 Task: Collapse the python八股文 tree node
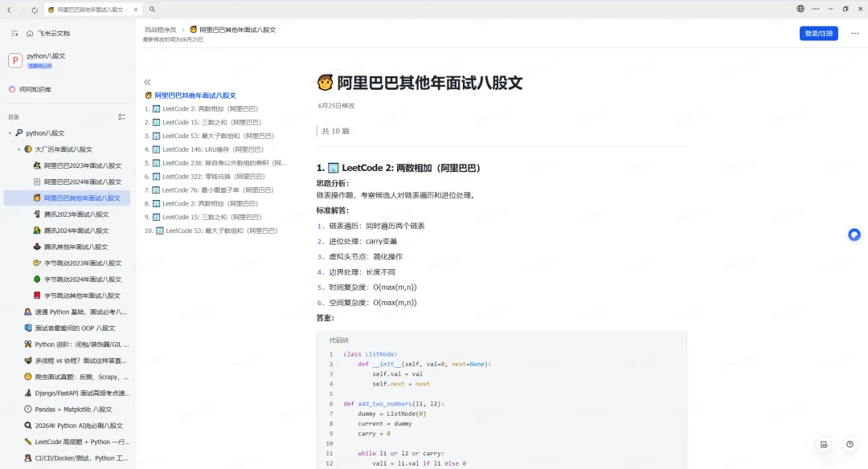tap(10, 133)
